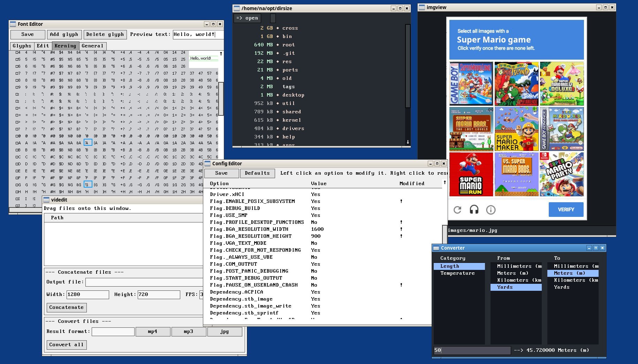The image size is (638, 364).
Task: Select the cross 2 GB entry in dirsize
Action: 319,28
